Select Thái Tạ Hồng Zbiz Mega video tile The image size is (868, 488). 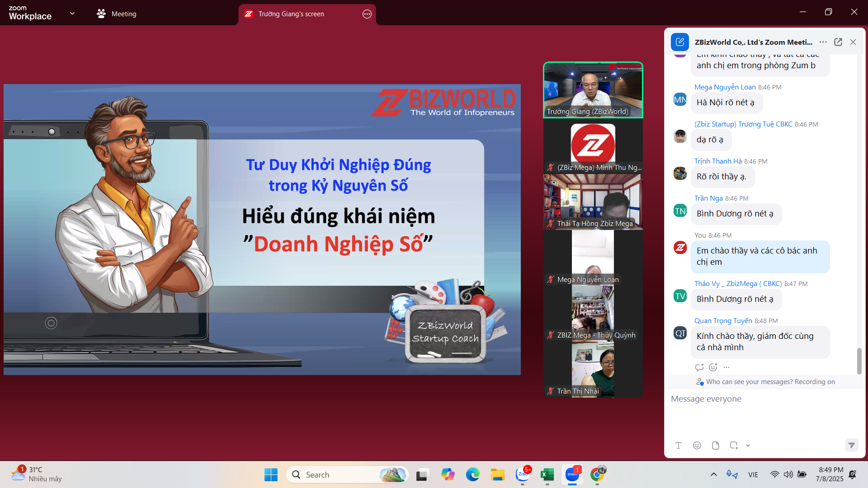coord(593,202)
